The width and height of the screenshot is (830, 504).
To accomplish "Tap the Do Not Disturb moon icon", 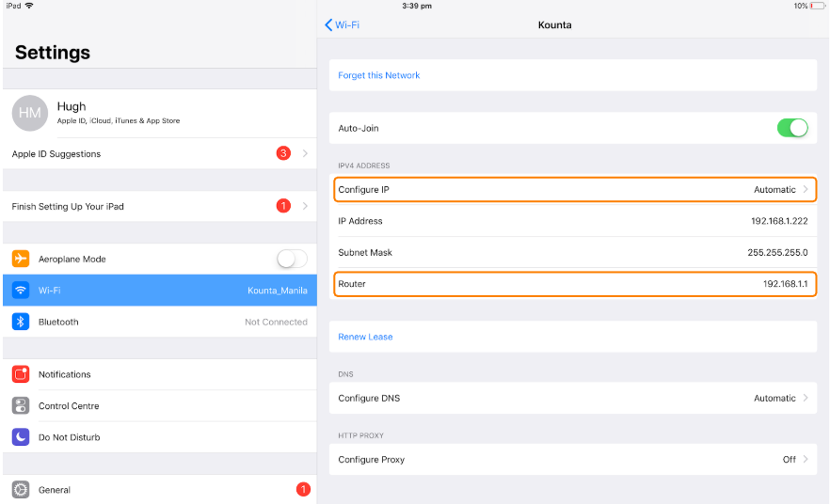I will [21, 437].
